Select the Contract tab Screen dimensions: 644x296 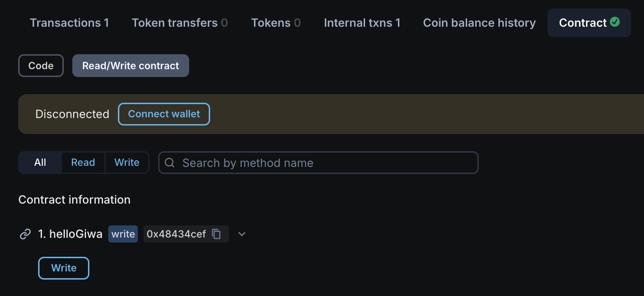(583, 23)
